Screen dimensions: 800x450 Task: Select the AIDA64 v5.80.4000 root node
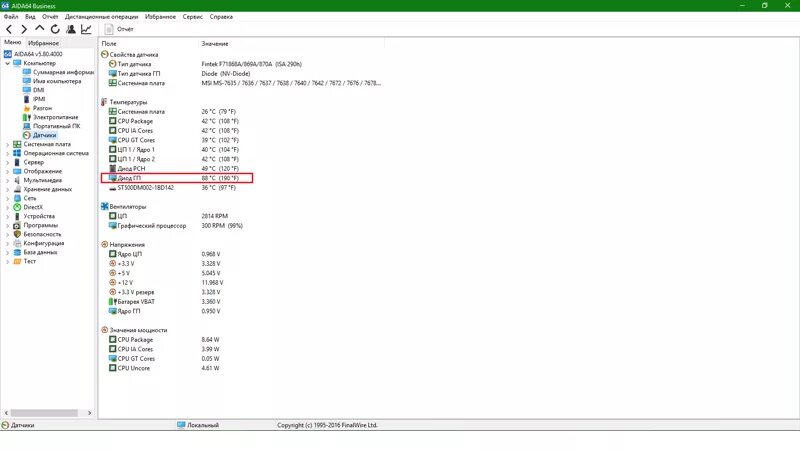pos(33,54)
